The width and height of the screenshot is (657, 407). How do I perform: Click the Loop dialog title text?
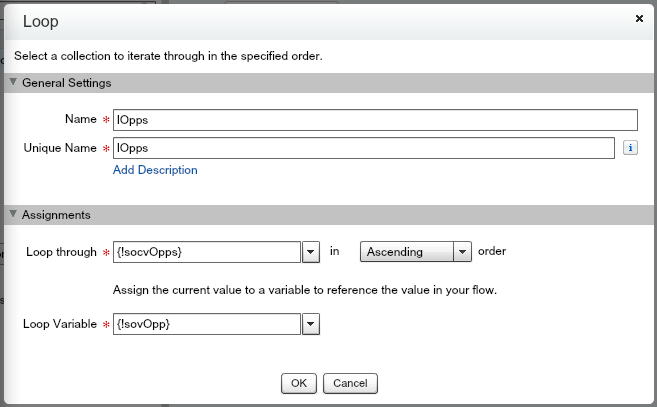(x=40, y=20)
